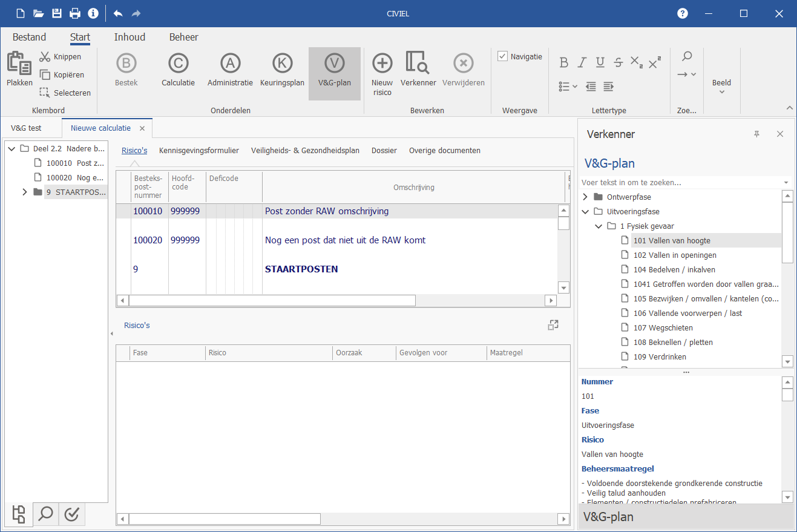797x532 pixels.
Task: Close the Nieuwe calculatie tab
Action: click(x=142, y=128)
